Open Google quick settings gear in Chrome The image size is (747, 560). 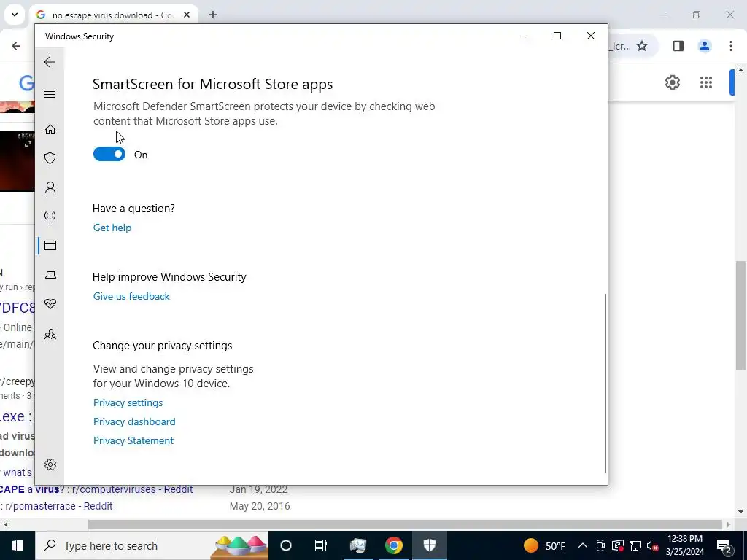pyautogui.click(x=672, y=82)
